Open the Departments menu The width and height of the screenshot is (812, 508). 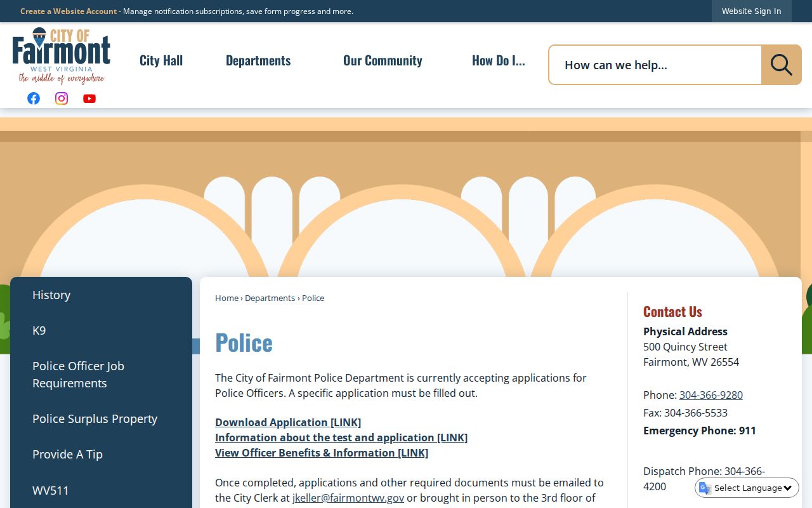tap(258, 60)
